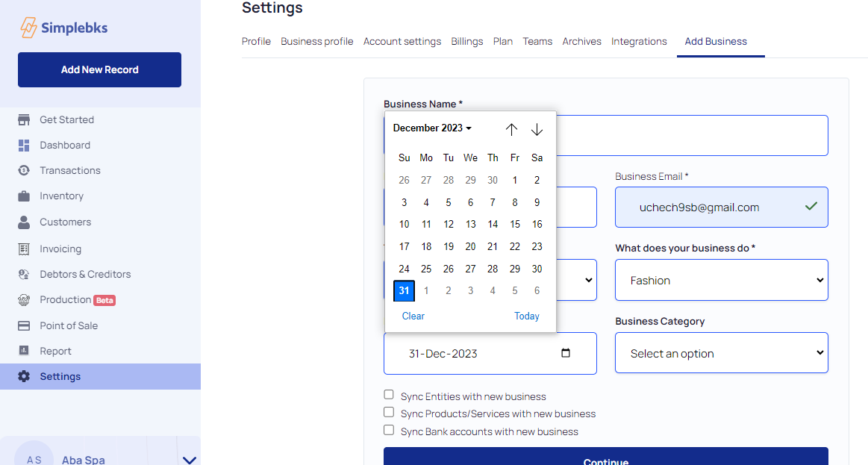Image resolution: width=868 pixels, height=465 pixels.
Task: Click the calendar icon in date field
Action: coord(566,354)
